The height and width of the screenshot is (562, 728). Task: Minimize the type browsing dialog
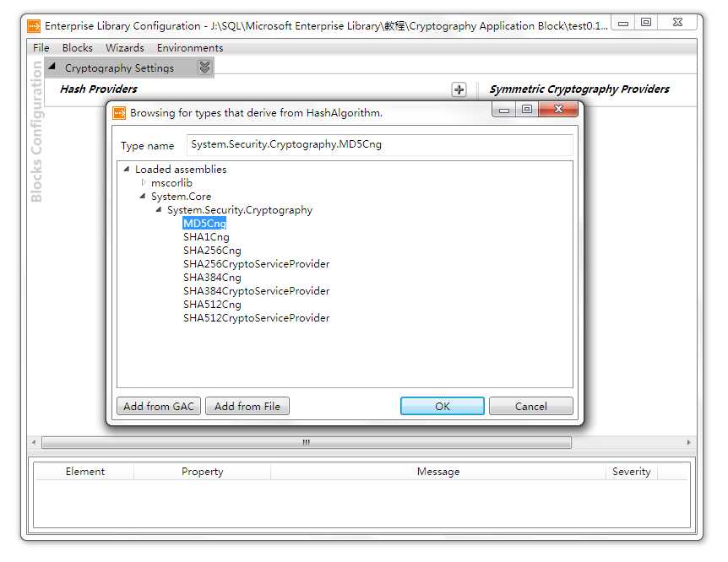click(504, 110)
